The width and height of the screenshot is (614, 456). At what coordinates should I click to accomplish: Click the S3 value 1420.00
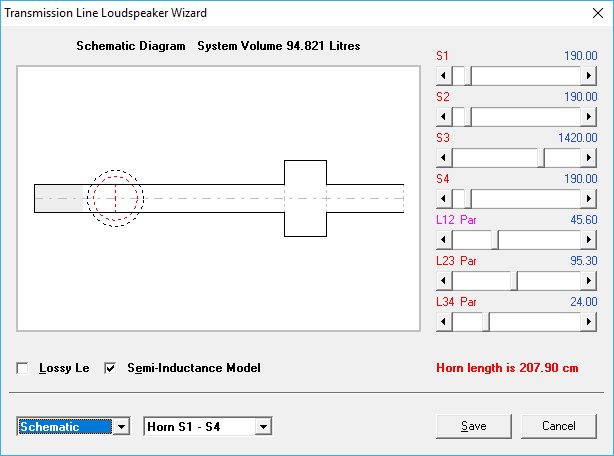(578, 138)
